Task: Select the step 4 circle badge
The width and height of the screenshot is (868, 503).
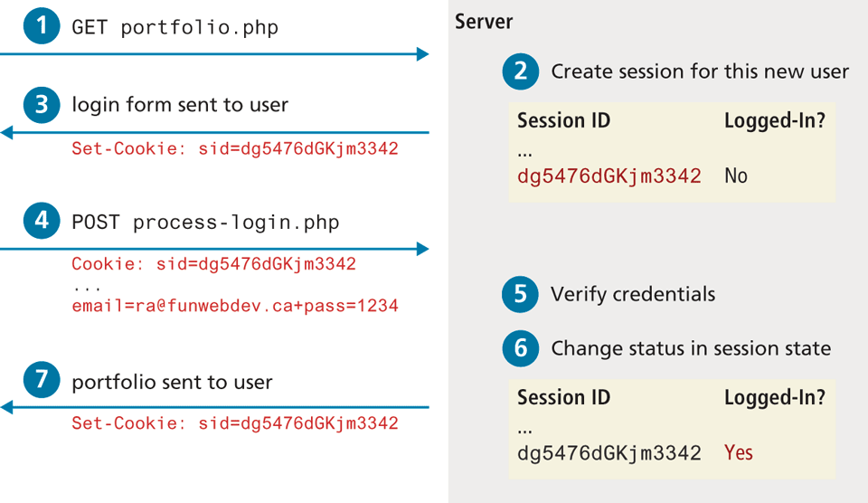Action: pyautogui.click(x=42, y=222)
